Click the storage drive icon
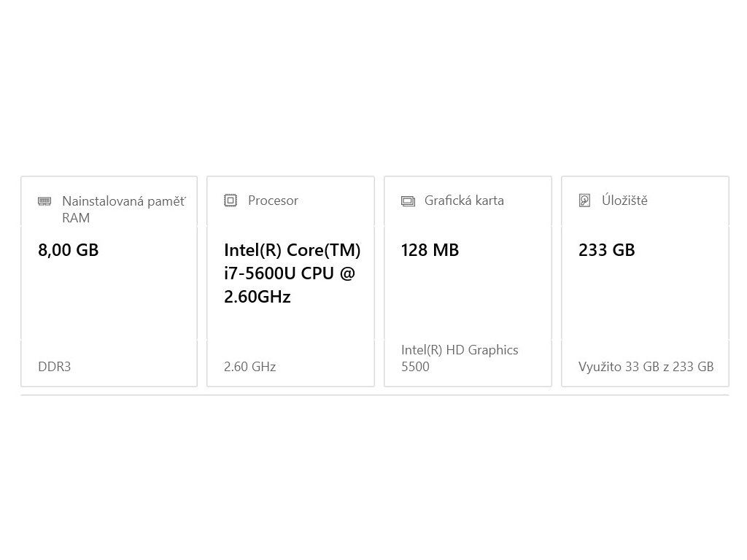This screenshot has height=560, width=747. (x=584, y=201)
